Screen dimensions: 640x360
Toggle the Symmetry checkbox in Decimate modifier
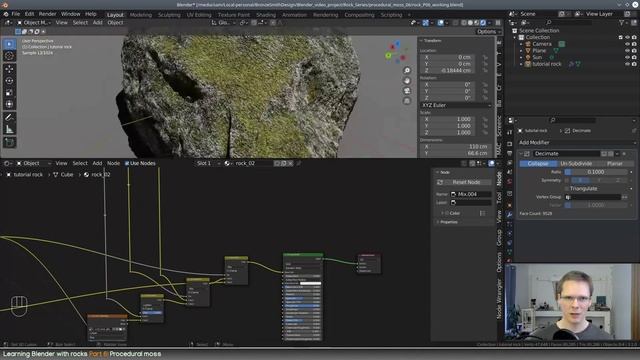(567, 180)
